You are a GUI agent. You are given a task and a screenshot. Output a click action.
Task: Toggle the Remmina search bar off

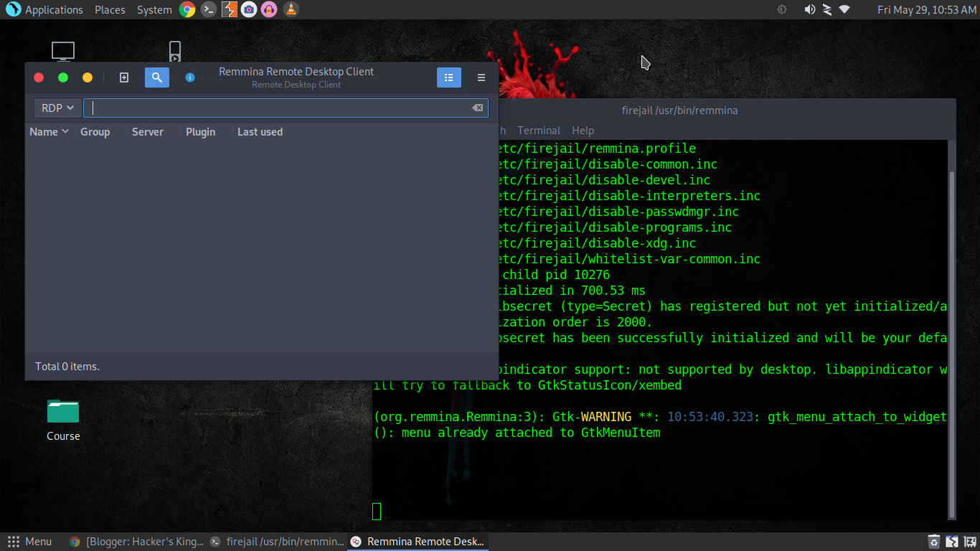pyautogui.click(x=156, y=77)
